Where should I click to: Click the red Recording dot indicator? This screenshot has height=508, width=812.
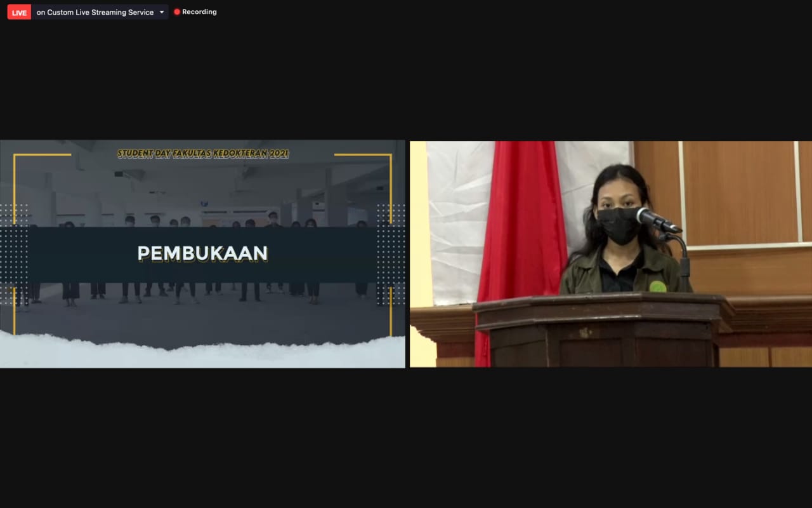tap(177, 11)
